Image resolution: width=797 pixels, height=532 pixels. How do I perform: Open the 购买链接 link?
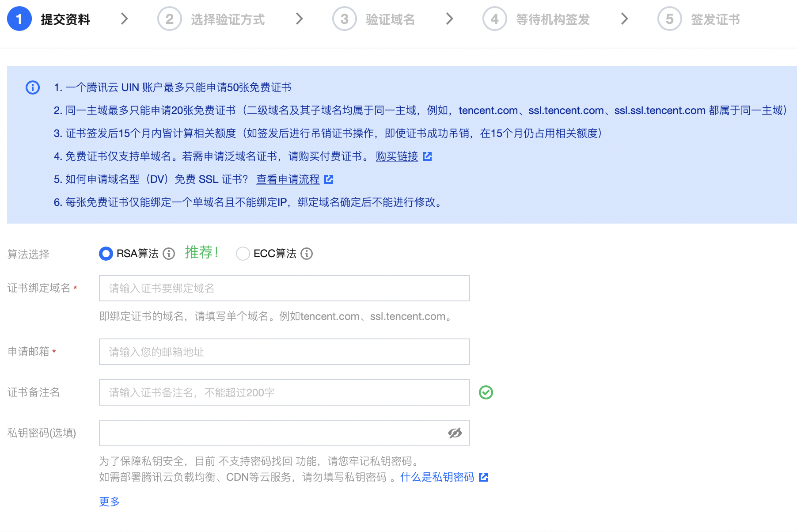point(397,156)
